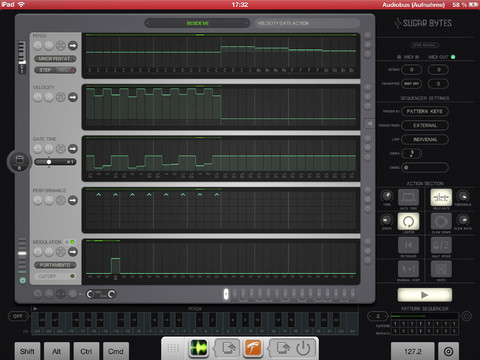The image size is (480, 360).
Task: Open the Beside Me preset selector
Action: click(198, 23)
